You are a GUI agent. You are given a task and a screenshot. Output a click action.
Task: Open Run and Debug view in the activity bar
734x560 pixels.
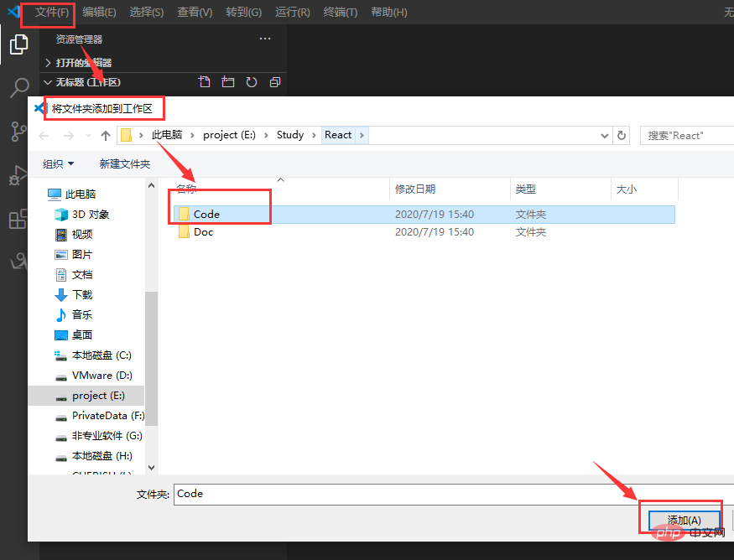click(18, 175)
